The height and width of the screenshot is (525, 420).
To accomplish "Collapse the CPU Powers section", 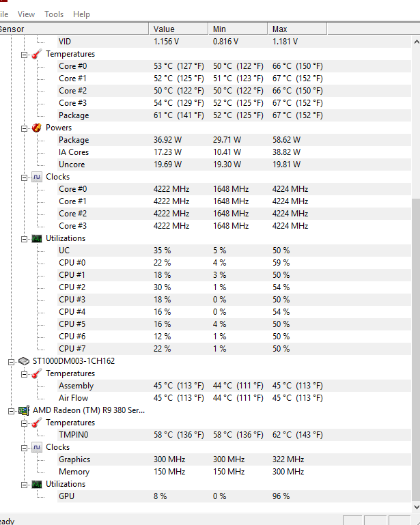I will [x=25, y=128].
